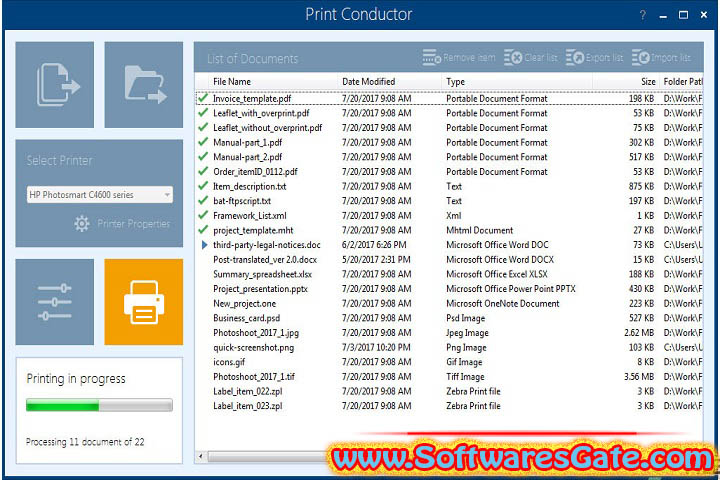This screenshot has width=720, height=480.
Task: Click the Remove item icon
Action: pos(432,58)
